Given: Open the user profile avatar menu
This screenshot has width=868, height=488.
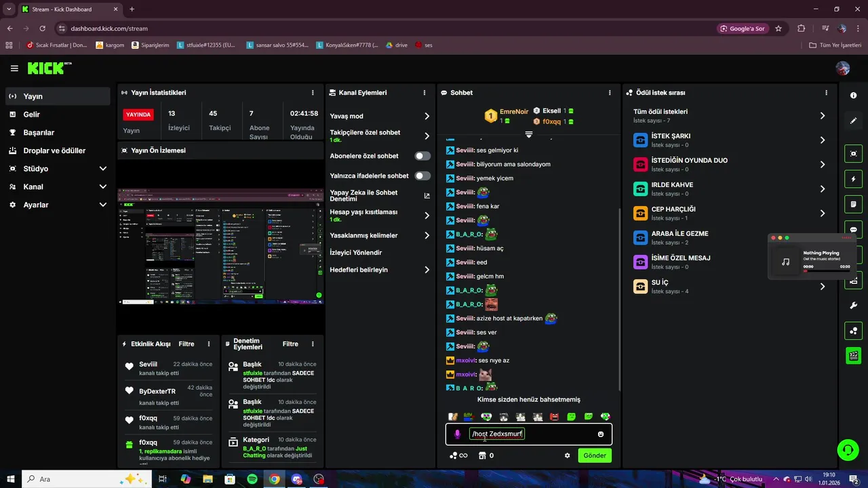Looking at the screenshot, I should 843,68.
